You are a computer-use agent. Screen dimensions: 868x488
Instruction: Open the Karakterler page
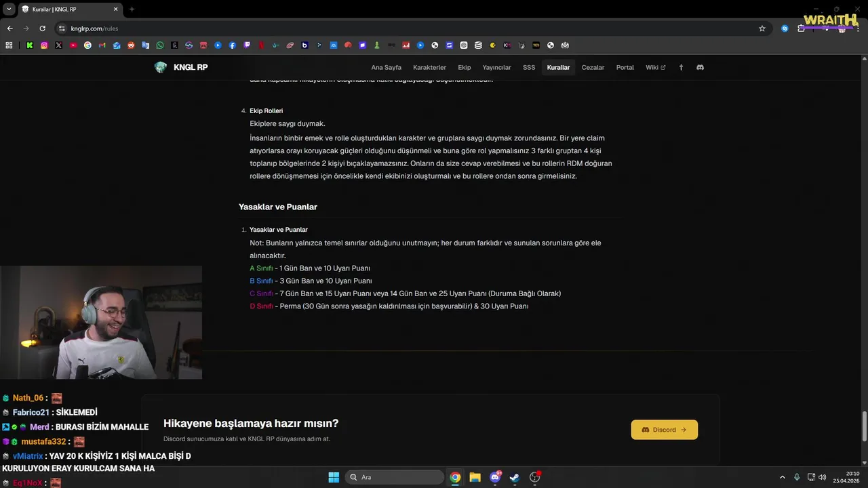click(x=429, y=67)
